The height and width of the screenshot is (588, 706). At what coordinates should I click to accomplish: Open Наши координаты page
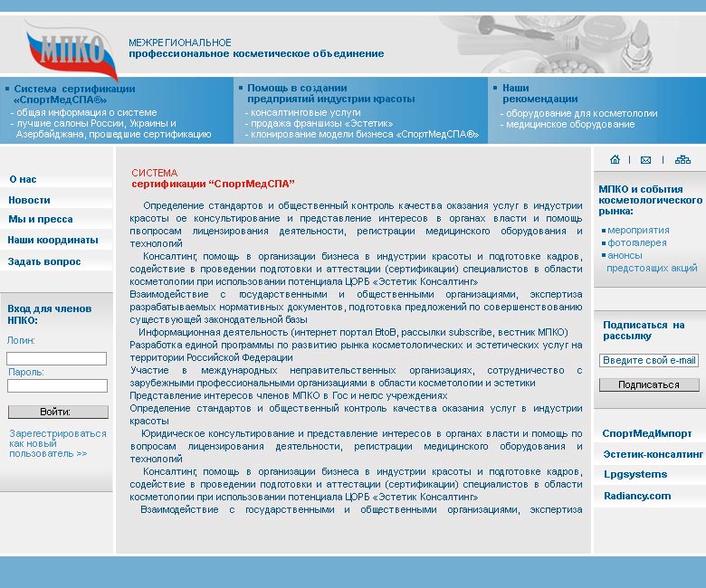52,240
